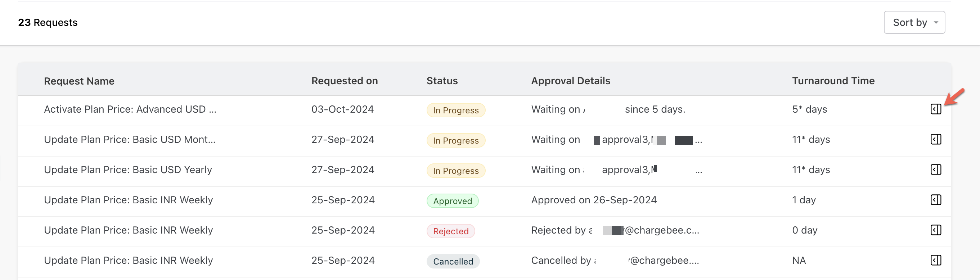
Task: Click the Rejected status badge
Action: (x=450, y=231)
